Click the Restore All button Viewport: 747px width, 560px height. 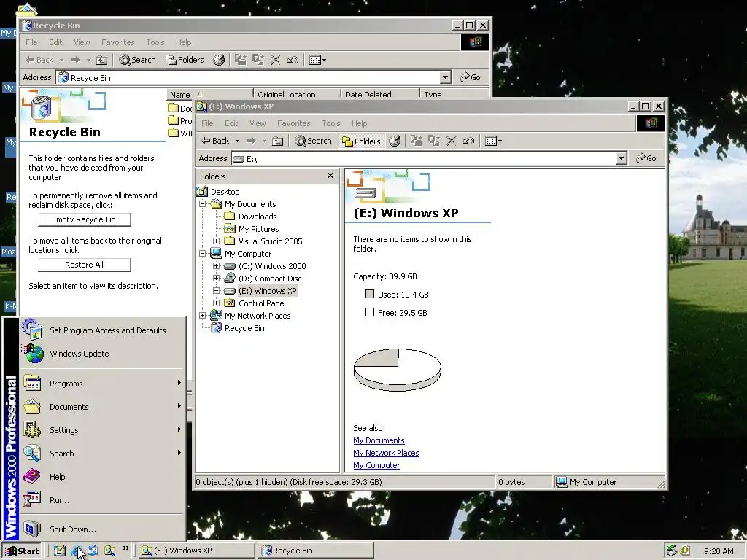(x=85, y=264)
